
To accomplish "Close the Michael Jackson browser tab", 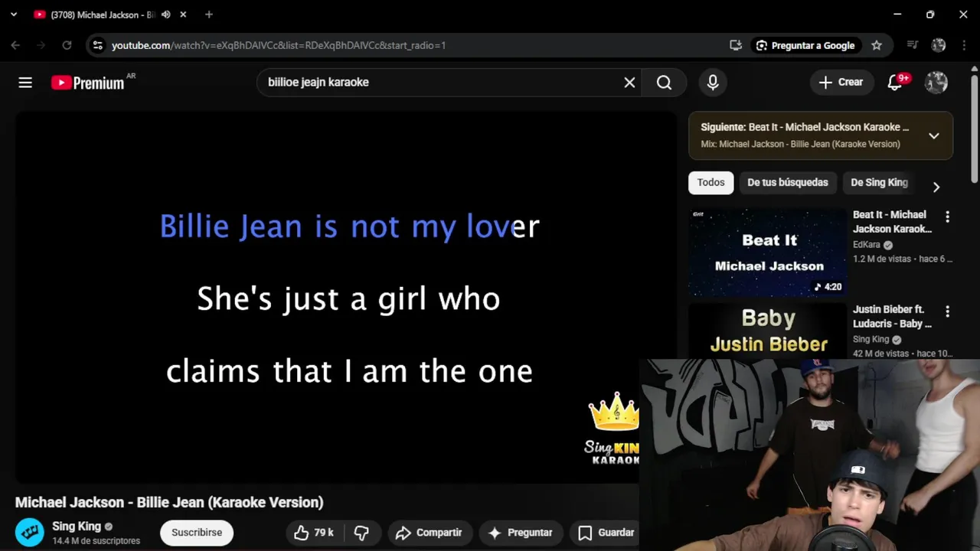I will (183, 15).
